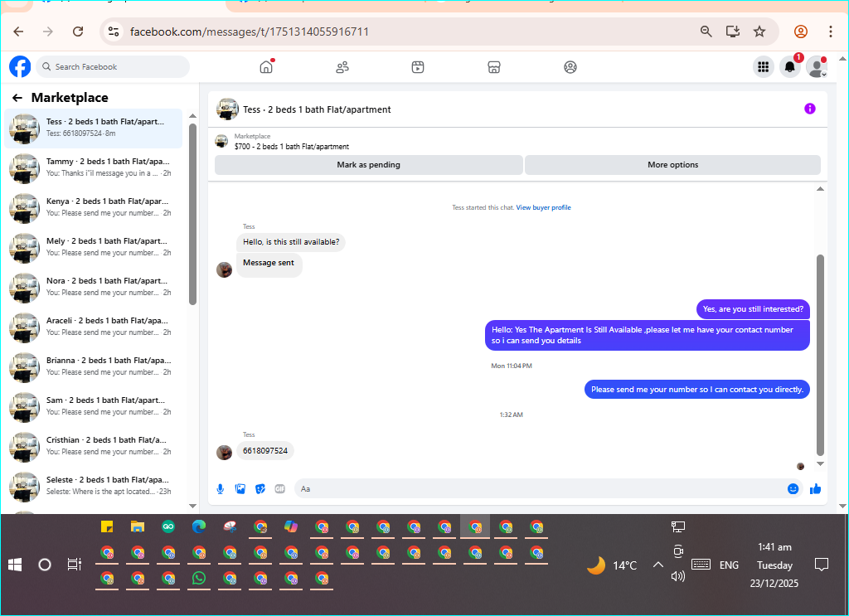Open the Marketplace storefront icon

tap(494, 67)
